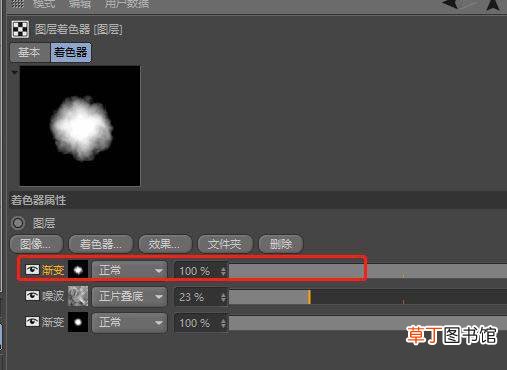The width and height of the screenshot is (507, 370).
Task: Open bottom 渐变 layer thumbnail
Action: [78, 322]
